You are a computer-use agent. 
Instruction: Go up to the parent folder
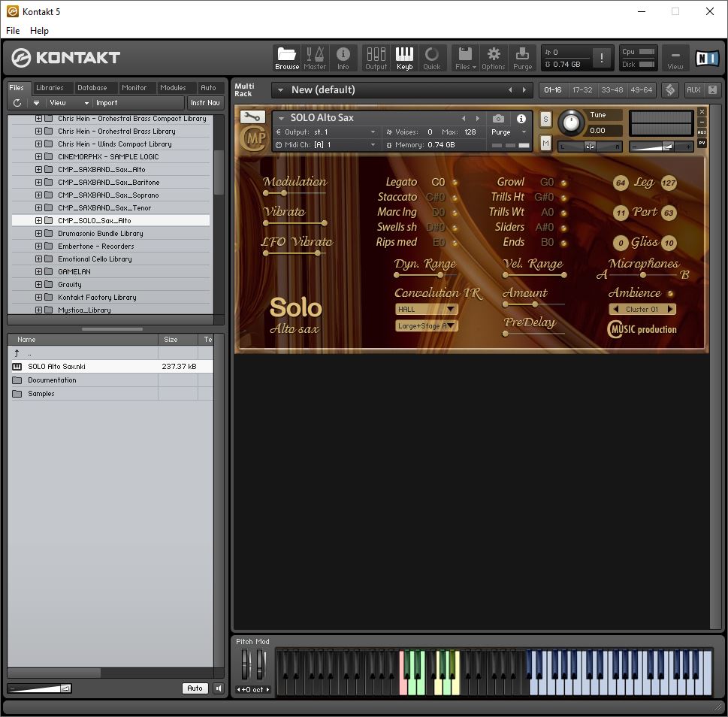tap(17, 353)
